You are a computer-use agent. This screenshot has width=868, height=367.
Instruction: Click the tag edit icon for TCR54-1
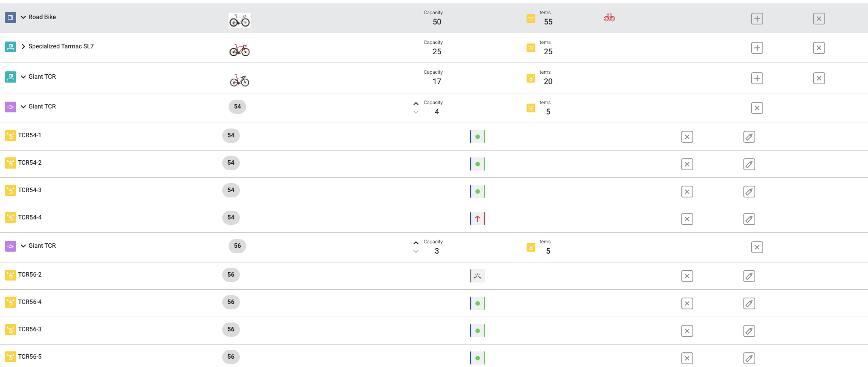(x=749, y=137)
